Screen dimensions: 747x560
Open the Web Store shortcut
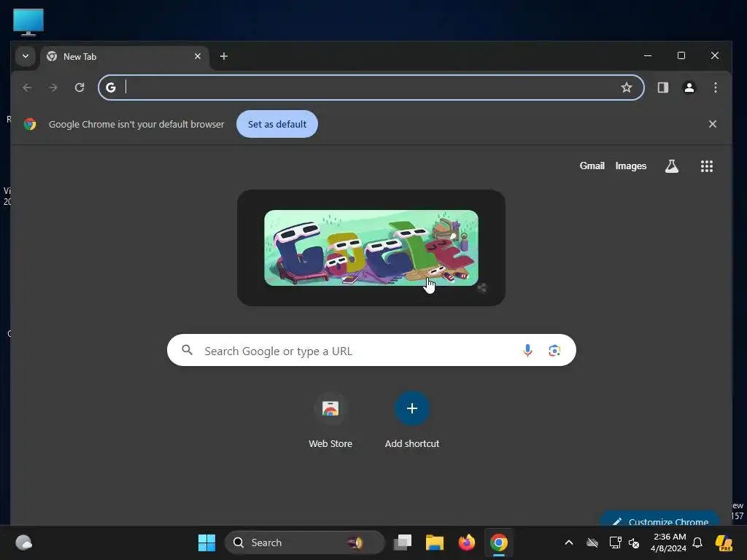330,421
